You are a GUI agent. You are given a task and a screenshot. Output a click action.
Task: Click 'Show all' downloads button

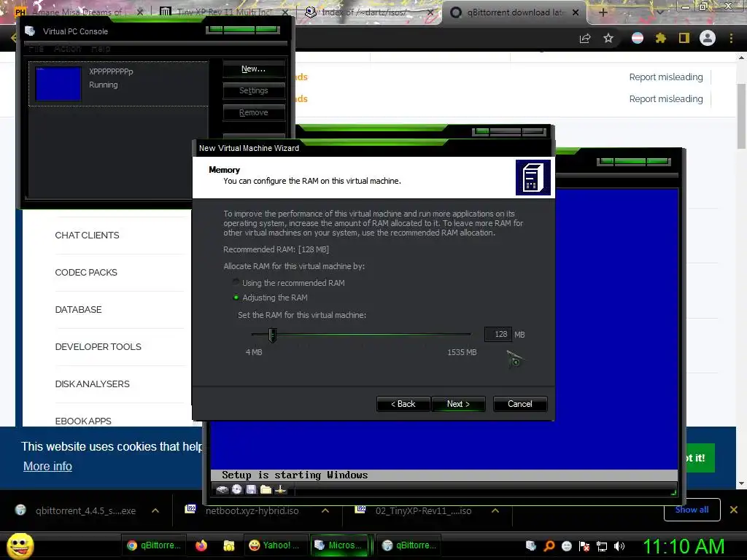(692, 510)
